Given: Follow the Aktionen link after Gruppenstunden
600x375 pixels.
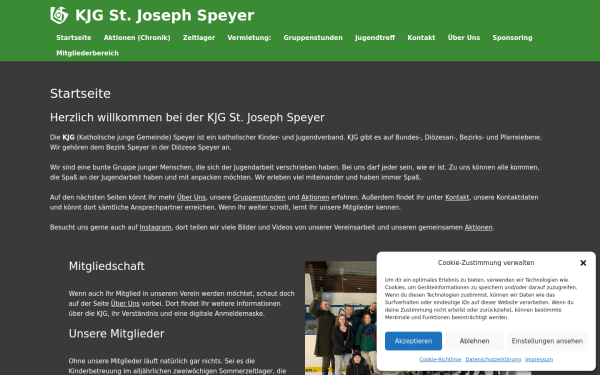Looking at the screenshot, I should (315, 197).
